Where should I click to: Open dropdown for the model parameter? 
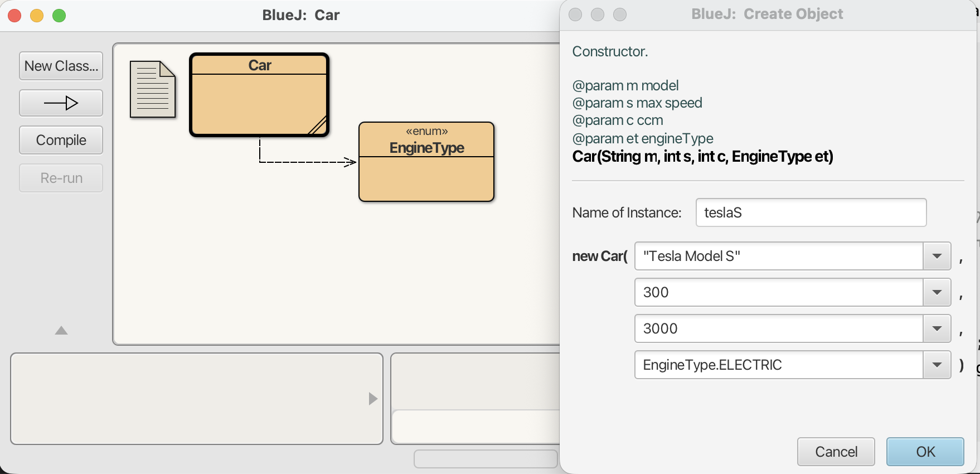tap(937, 256)
